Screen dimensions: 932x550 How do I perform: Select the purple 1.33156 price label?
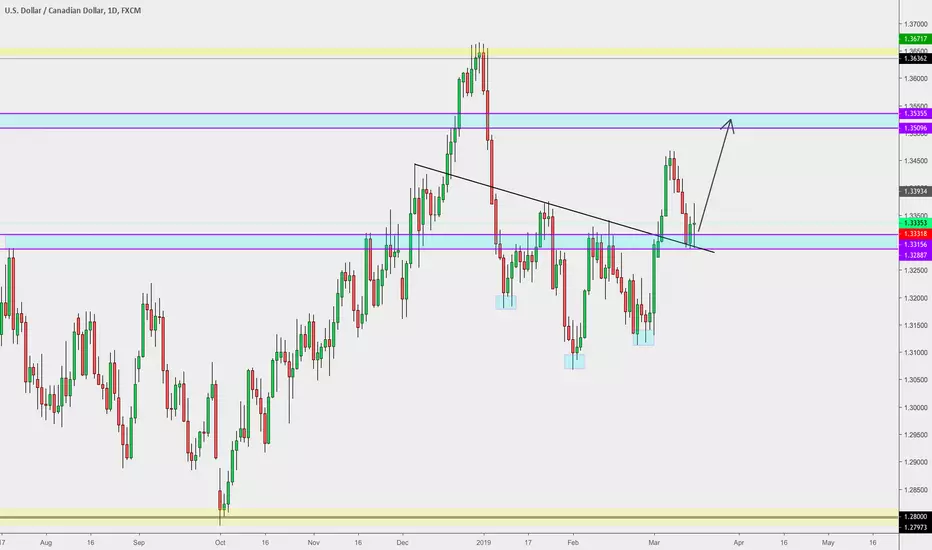click(915, 244)
